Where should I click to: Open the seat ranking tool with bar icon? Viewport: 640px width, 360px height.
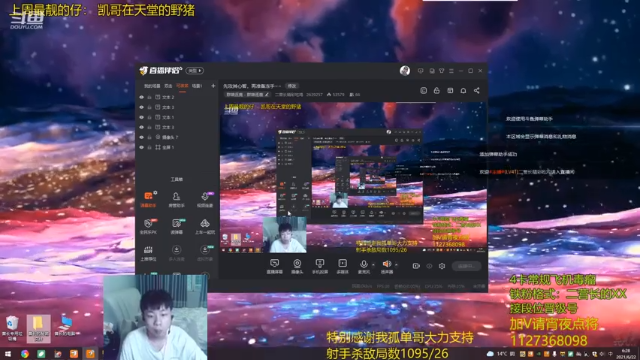coord(148,253)
